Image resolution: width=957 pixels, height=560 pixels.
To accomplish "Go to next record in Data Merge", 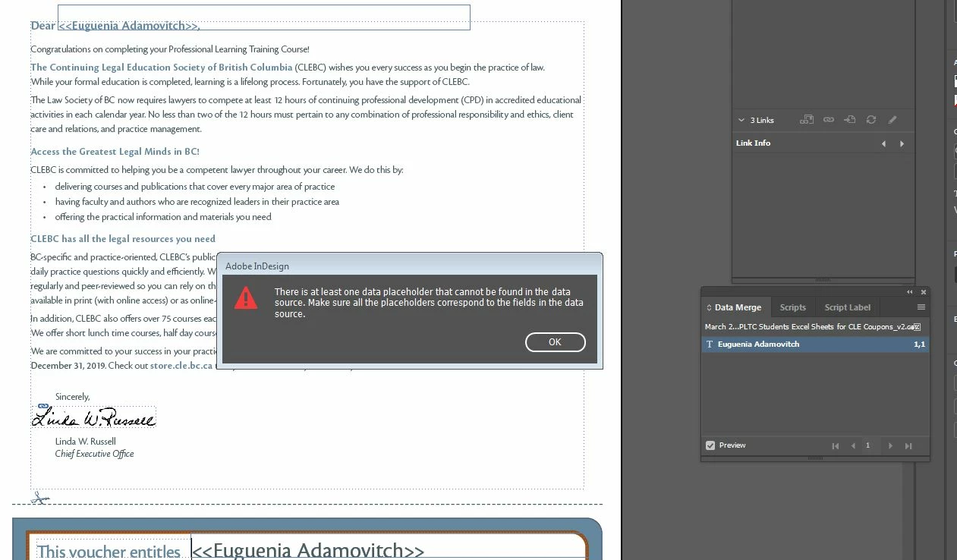I will click(890, 446).
